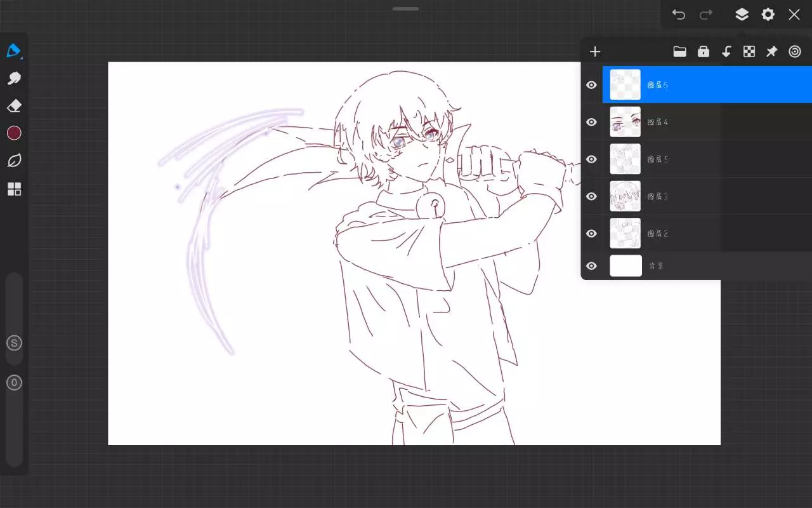Screen dimensions: 812x508
Task: Select the brush tool
Action: tap(14, 51)
